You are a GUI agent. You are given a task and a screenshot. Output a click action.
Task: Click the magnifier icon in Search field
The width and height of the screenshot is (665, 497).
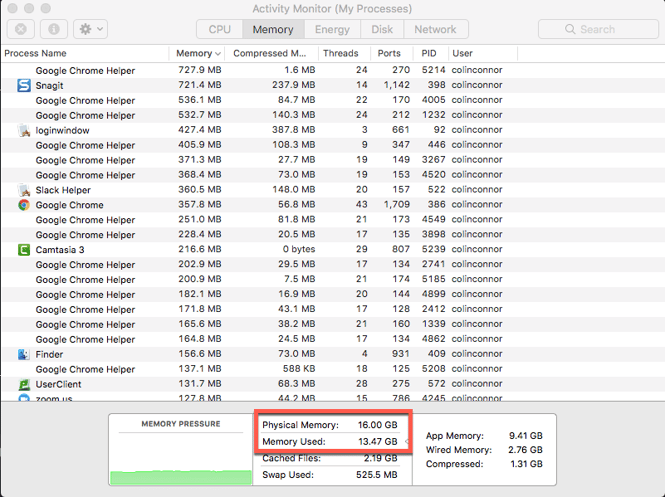click(x=570, y=29)
